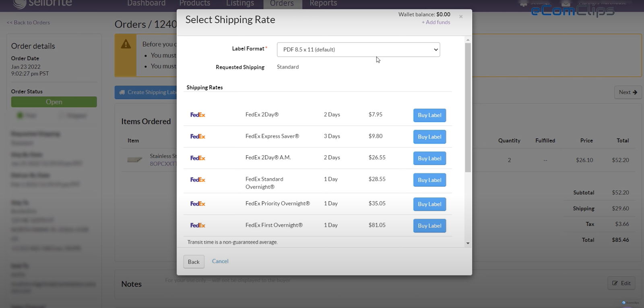Click the Back button in dialog
Screen dimensions: 644x308
[x=194, y=262]
